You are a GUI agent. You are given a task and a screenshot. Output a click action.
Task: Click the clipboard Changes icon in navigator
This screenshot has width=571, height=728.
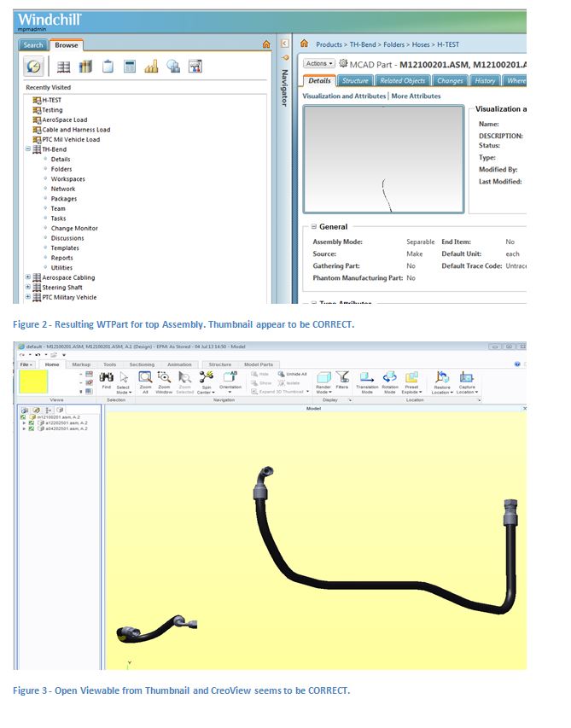[108, 67]
